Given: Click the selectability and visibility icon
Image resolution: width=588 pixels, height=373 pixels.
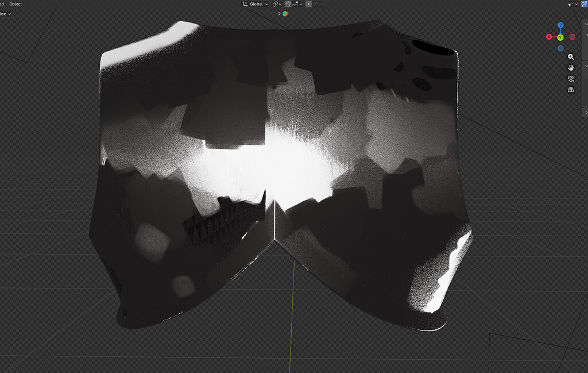Looking at the screenshot, I should coord(570,4).
